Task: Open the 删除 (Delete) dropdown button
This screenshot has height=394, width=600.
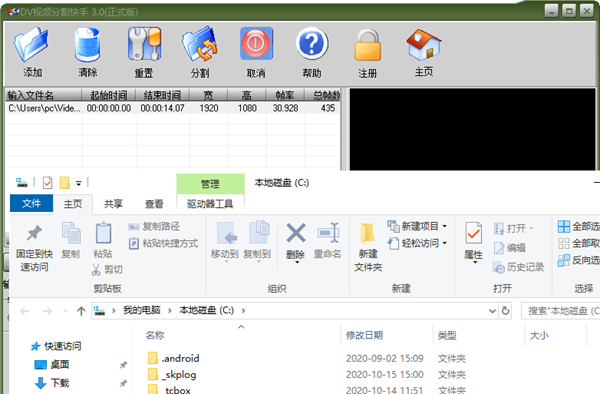Action: pyautogui.click(x=297, y=262)
